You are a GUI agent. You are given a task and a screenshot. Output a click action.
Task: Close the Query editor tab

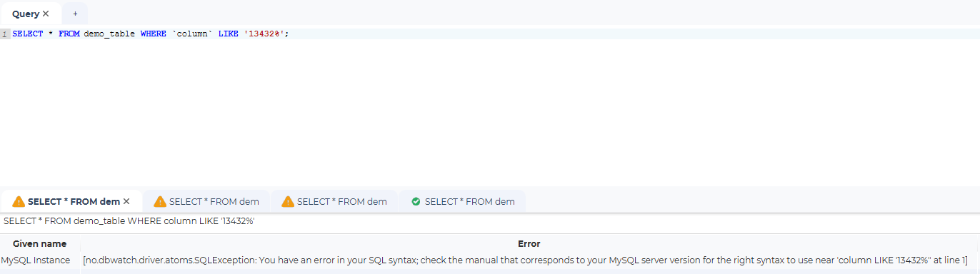pos(46,14)
